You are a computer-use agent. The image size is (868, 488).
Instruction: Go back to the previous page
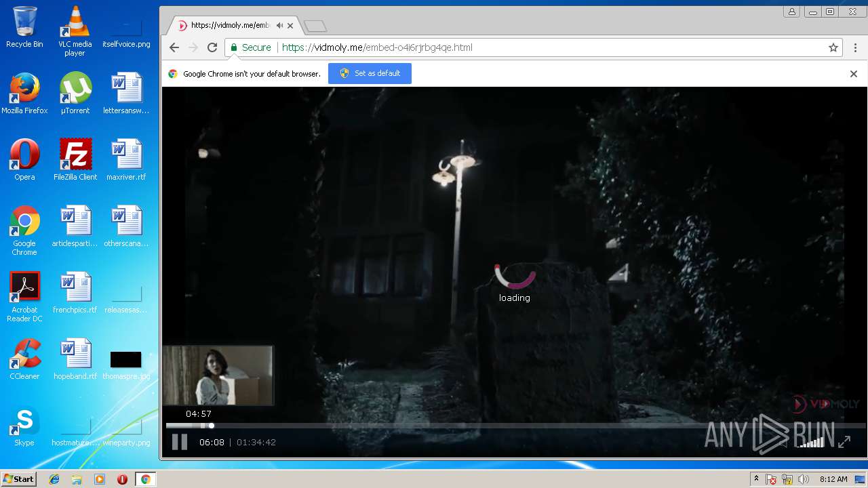(174, 47)
